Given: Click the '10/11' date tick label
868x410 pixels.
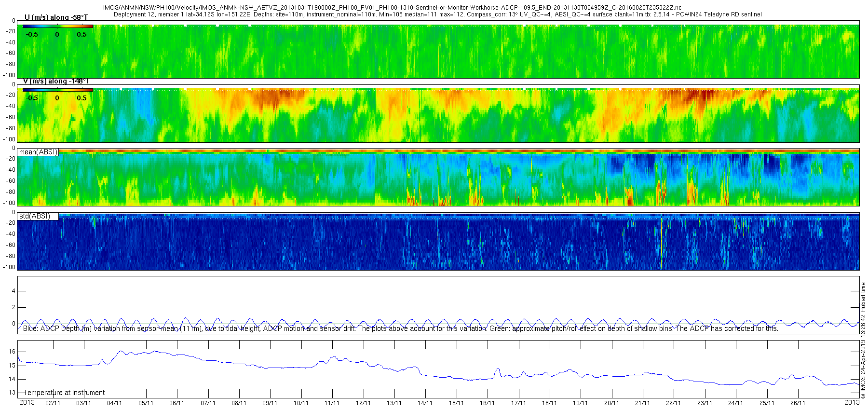Looking at the screenshot, I should coord(301,403).
